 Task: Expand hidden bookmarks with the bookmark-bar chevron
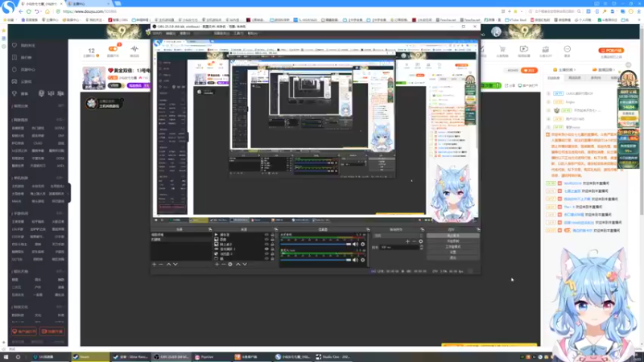[x=638, y=19]
